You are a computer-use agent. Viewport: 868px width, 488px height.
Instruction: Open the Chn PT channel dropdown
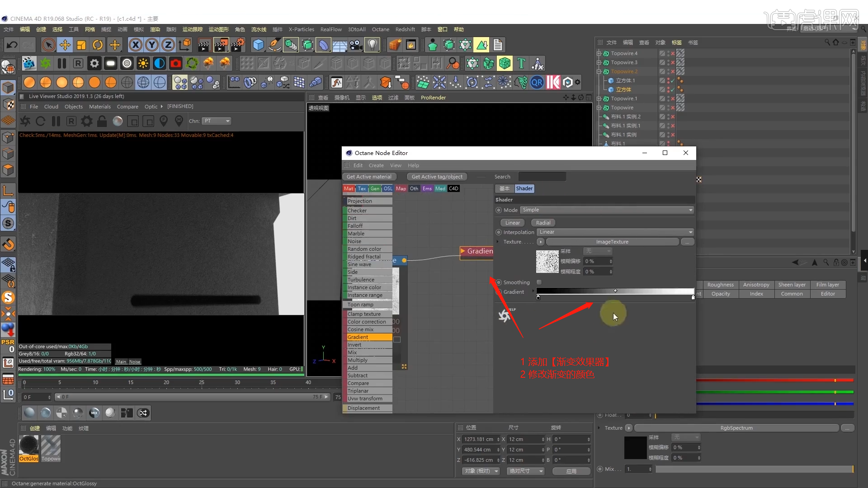click(217, 121)
